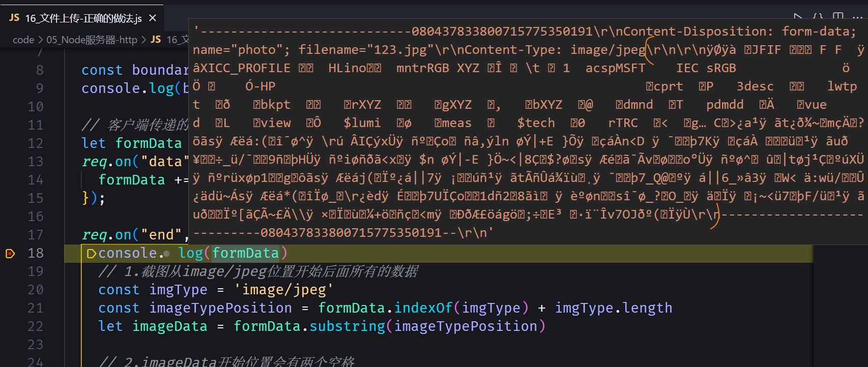Click the indexOf method on line 21
This screenshot has height=367, width=868.
coord(423,308)
